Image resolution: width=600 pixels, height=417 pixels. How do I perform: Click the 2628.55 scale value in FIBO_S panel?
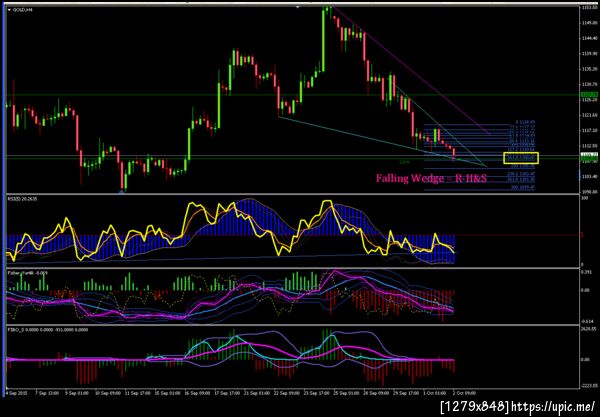(589, 329)
